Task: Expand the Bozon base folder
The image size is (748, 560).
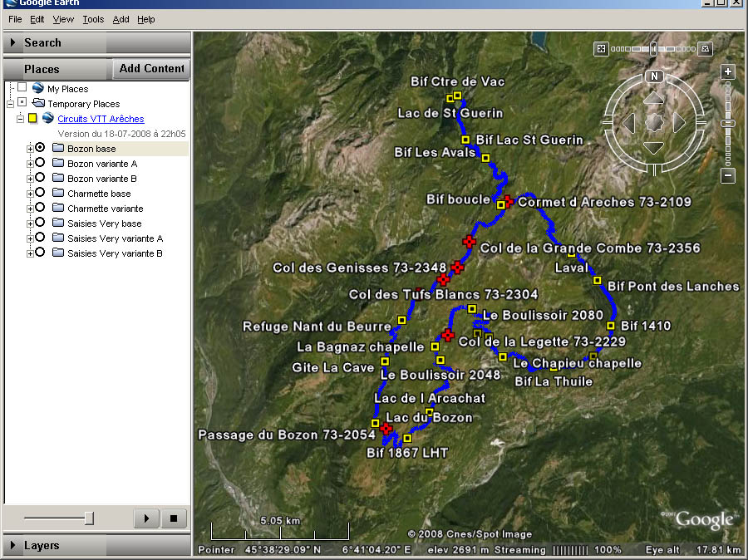Action: (30, 149)
